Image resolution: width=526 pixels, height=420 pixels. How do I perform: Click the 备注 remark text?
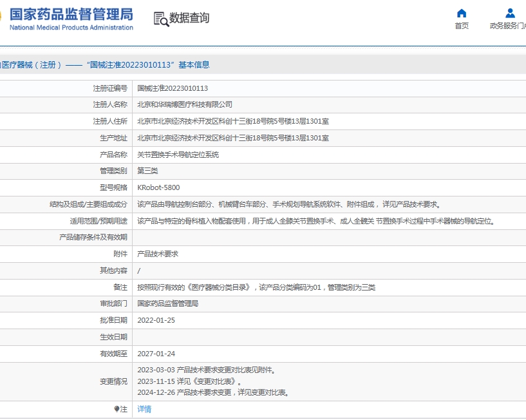(x=256, y=287)
